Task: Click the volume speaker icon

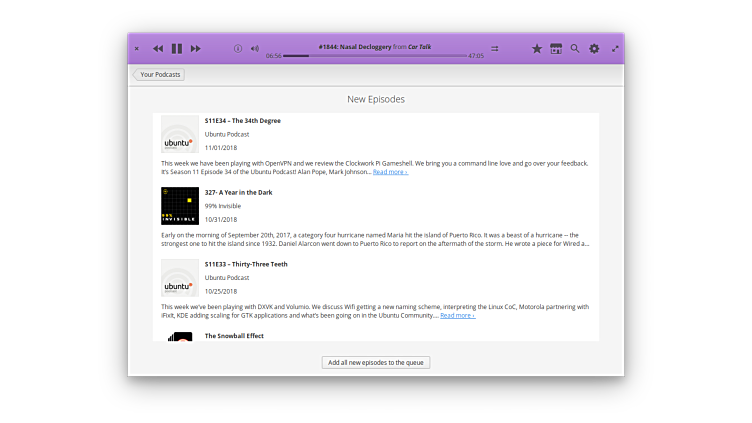Action: (x=255, y=48)
